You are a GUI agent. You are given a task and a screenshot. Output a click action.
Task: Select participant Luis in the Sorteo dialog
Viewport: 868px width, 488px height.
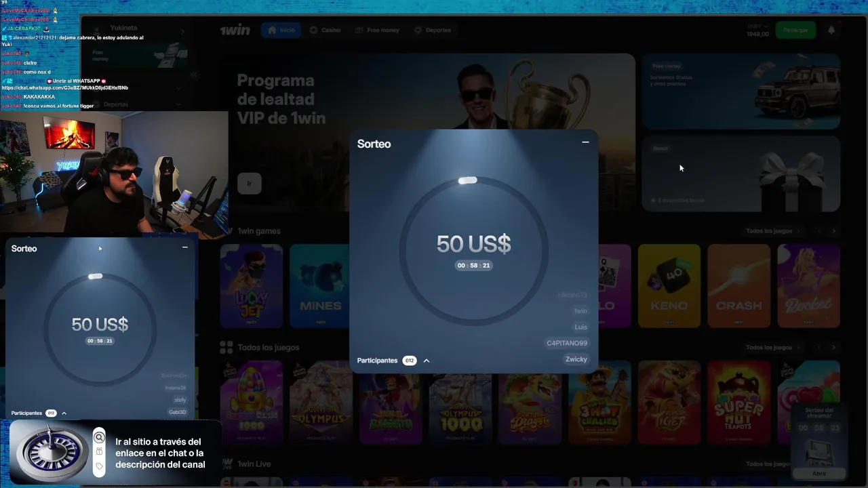pyautogui.click(x=581, y=327)
